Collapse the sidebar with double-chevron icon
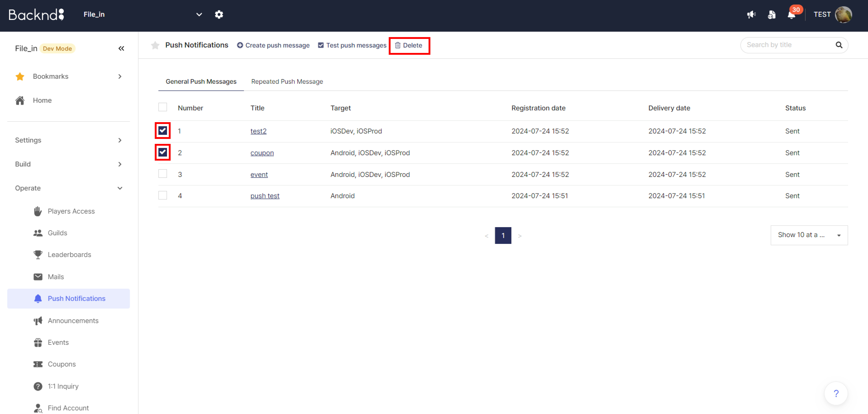868x414 pixels. click(121, 49)
